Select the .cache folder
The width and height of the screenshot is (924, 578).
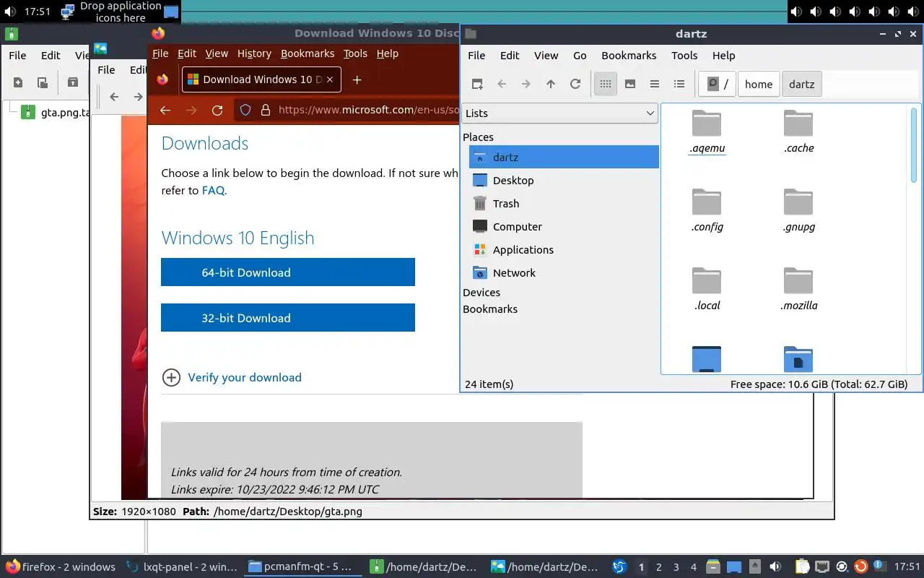tap(798, 131)
